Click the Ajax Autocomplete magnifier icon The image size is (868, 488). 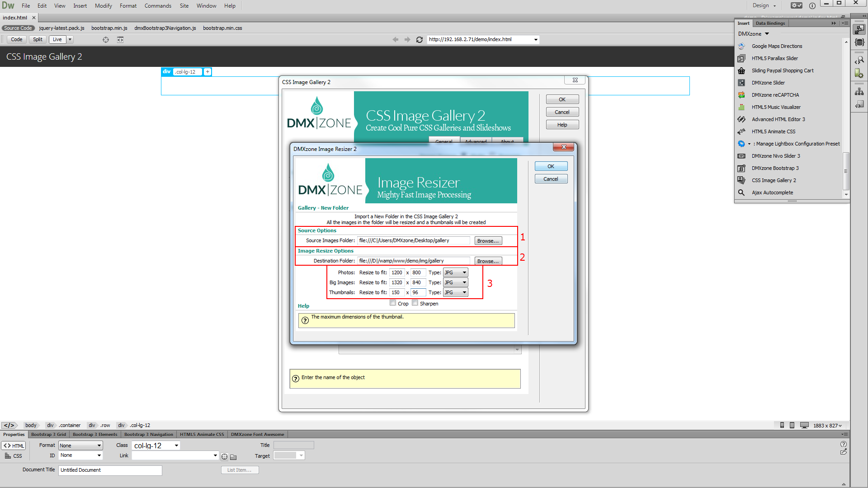(741, 192)
